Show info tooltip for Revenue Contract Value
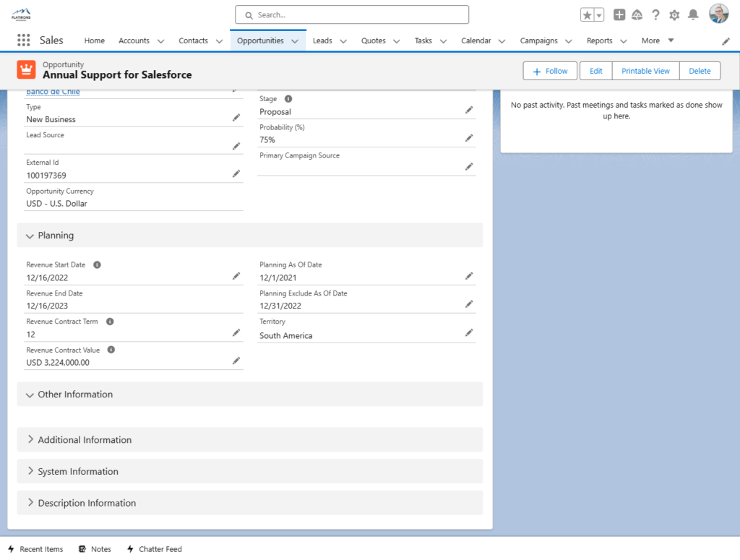The height and width of the screenshot is (560, 740). (111, 350)
